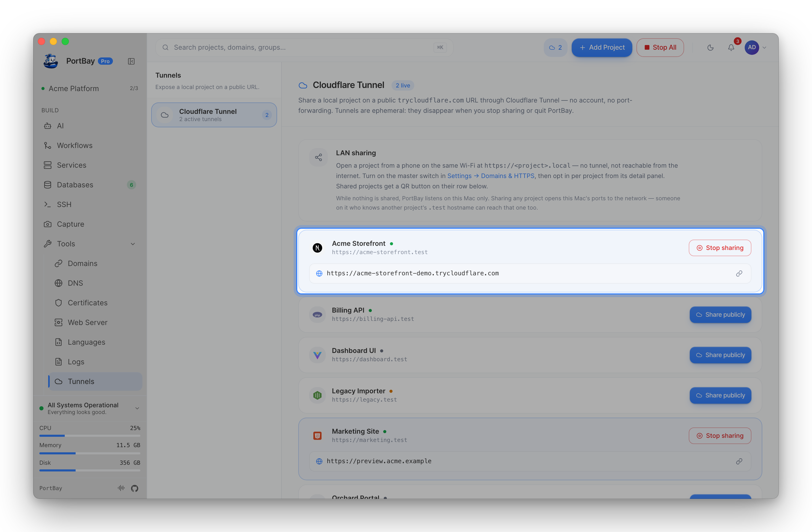Image resolution: width=812 pixels, height=532 pixels.
Task: Open the Services page
Action: (90, 165)
